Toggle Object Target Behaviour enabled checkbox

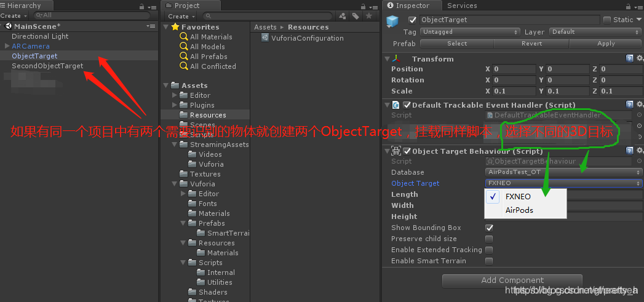point(407,151)
